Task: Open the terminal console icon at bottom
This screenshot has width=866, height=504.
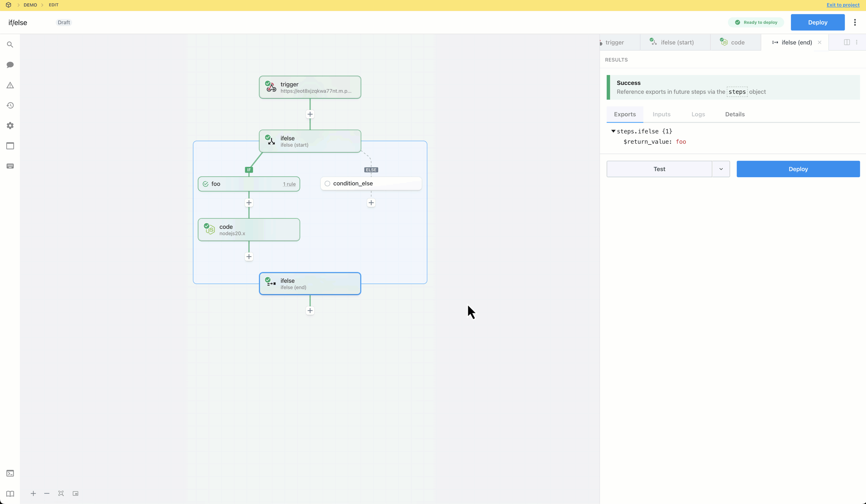Action: (x=10, y=473)
